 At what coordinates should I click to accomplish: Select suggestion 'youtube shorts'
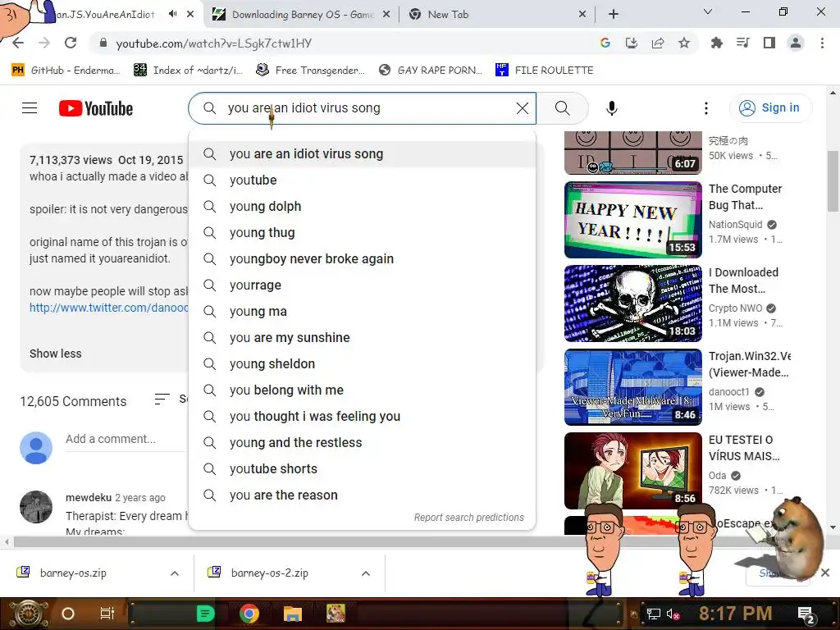362,468
